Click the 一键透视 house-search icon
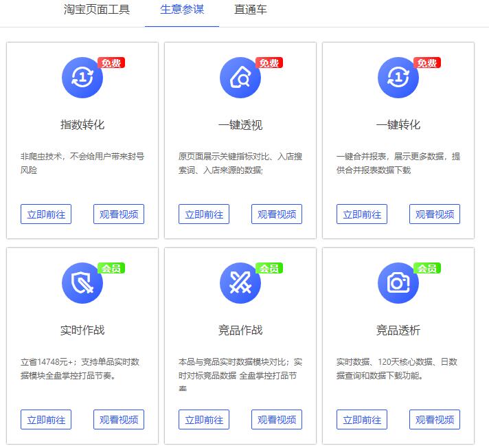 (x=240, y=78)
